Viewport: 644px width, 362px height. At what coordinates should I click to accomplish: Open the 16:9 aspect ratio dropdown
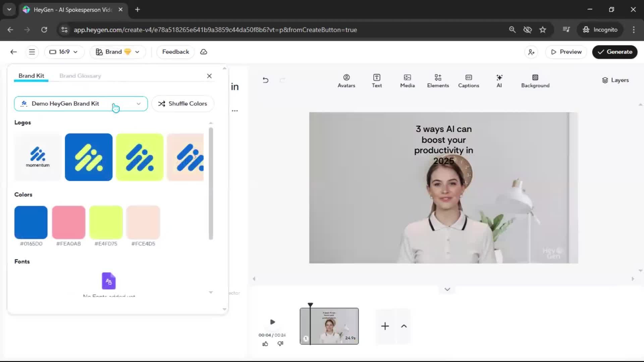coord(64,52)
